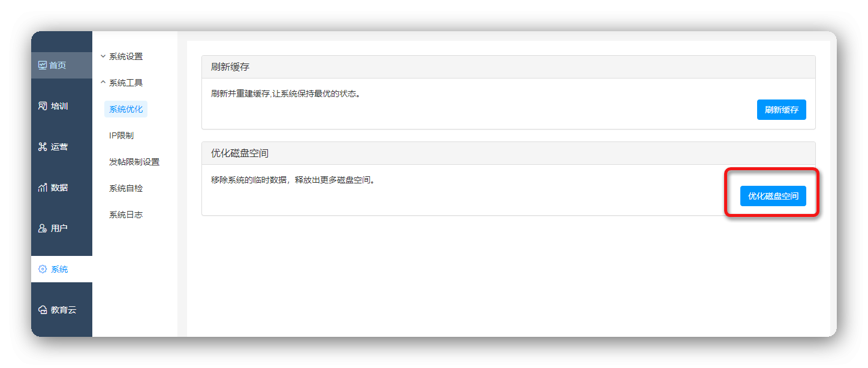
Task: Select the 教育云 menu item
Action: pos(62,310)
